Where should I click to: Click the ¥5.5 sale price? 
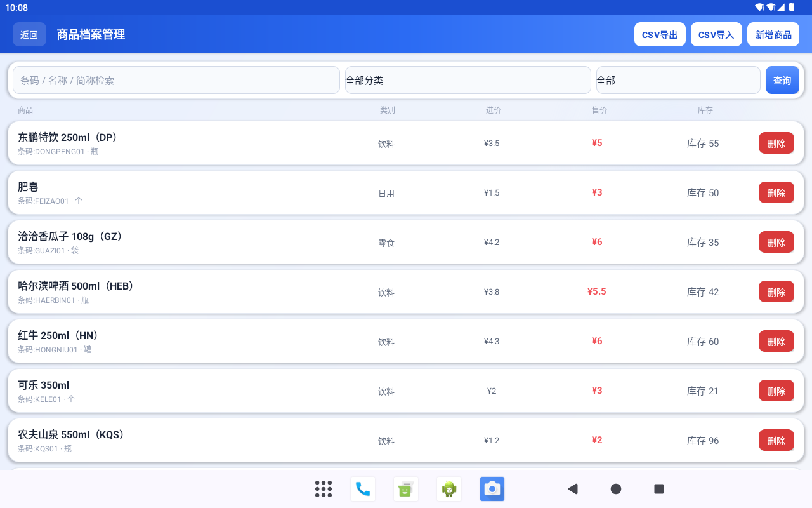[x=597, y=291]
